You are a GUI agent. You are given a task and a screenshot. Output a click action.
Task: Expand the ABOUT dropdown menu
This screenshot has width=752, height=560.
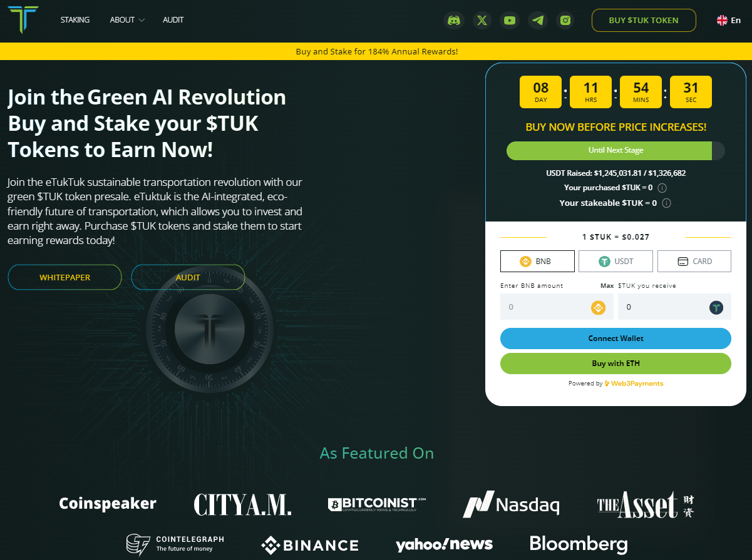(x=127, y=20)
